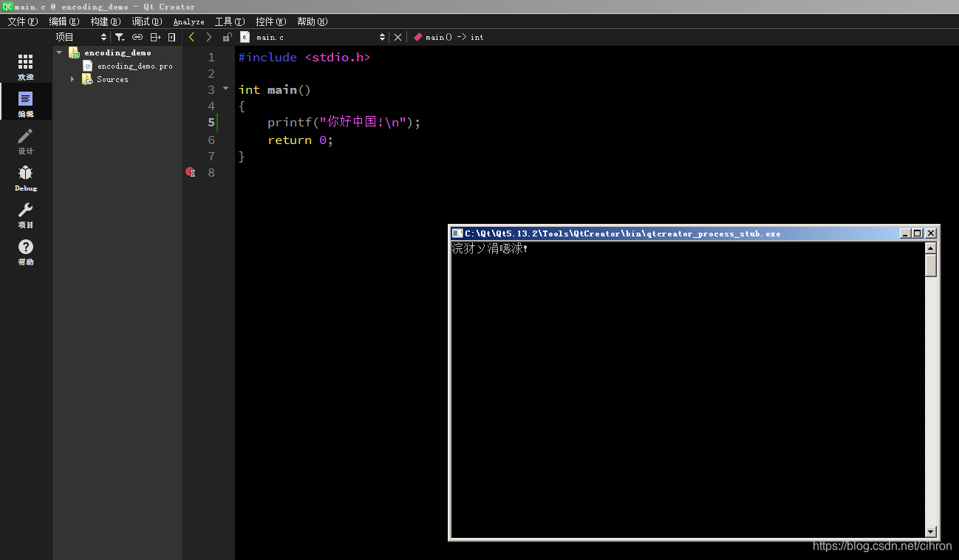Click the breakpoint marker on line 8
Image resolution: width=959 pixels, height=560 pixels.
pyautogui.click(x=190, y=172)
